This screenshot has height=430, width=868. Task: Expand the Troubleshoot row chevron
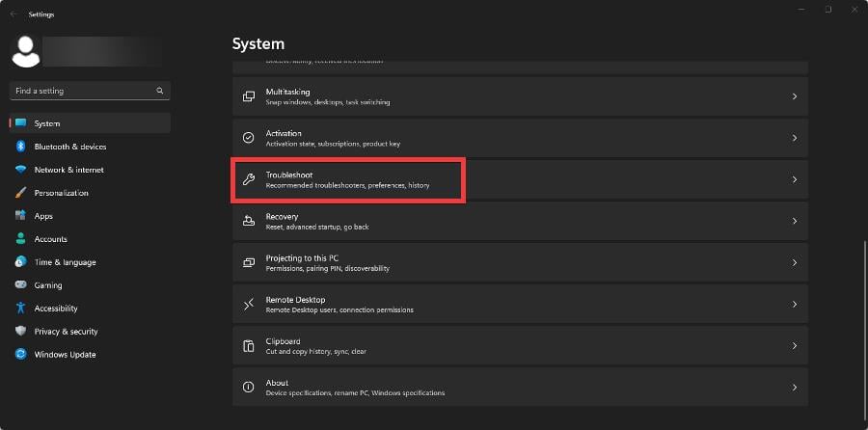[x=794, y=179]
